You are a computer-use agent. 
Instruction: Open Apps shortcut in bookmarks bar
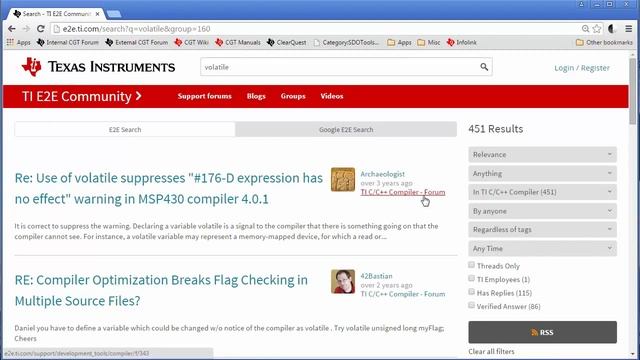[x=18, y=42]
